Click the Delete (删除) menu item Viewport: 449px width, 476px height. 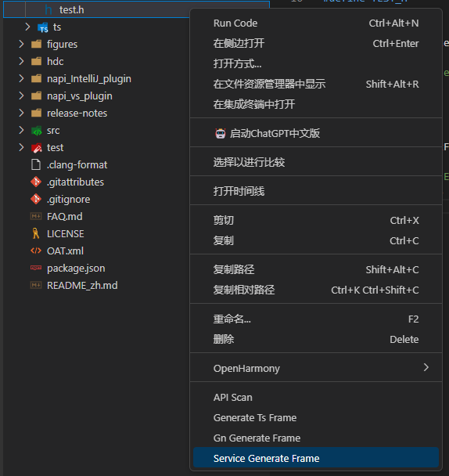coord(316,339)
